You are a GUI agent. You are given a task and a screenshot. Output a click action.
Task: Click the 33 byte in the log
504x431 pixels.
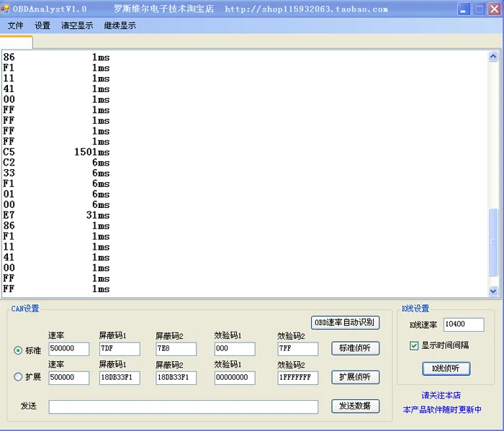tap(9, 173)
